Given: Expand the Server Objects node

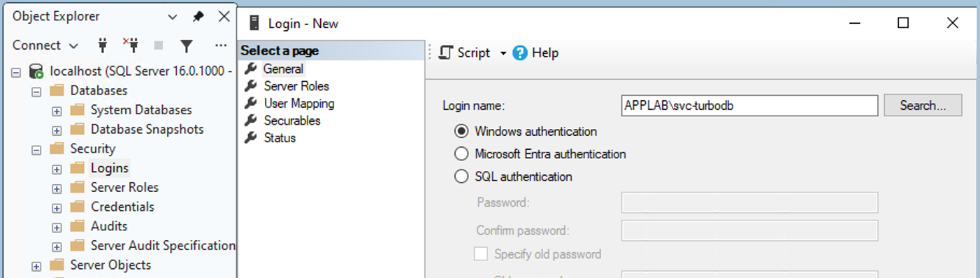Looking at the screenshot, I should pos(36,265).
